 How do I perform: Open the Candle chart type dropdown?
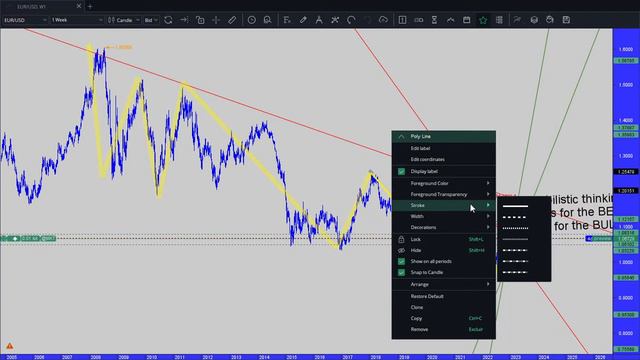124,20
